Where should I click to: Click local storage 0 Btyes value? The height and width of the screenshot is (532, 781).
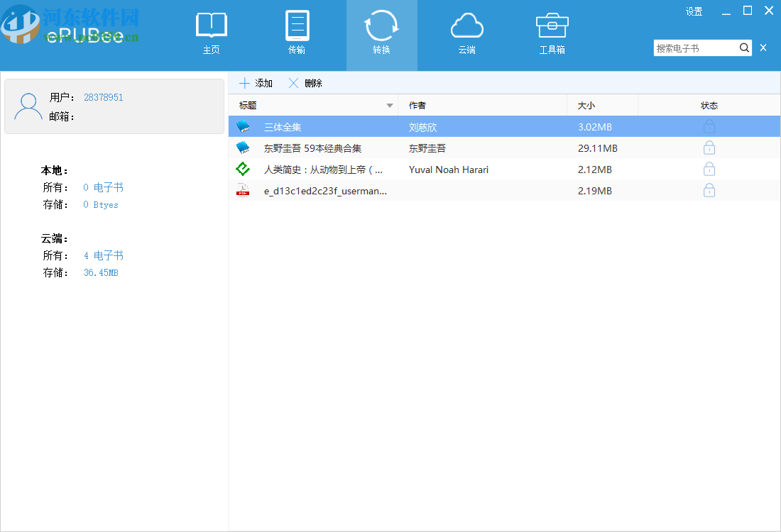(x=101, y=204)
